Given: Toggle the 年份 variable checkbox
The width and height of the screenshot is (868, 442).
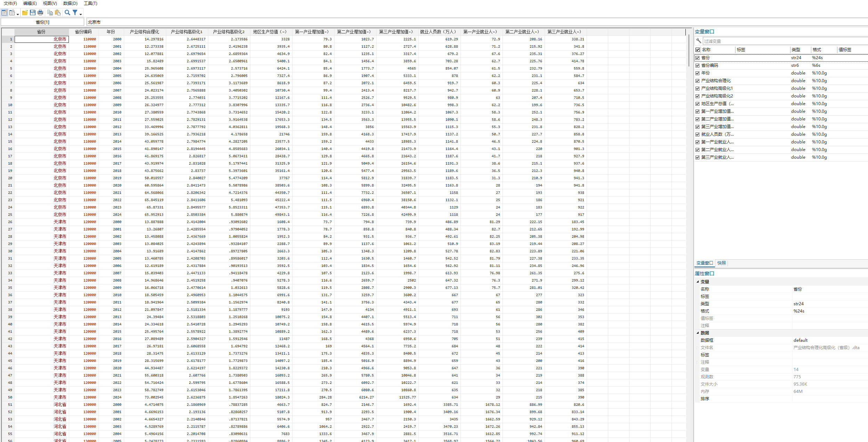Looking at the screenshot, I should 698,73.
